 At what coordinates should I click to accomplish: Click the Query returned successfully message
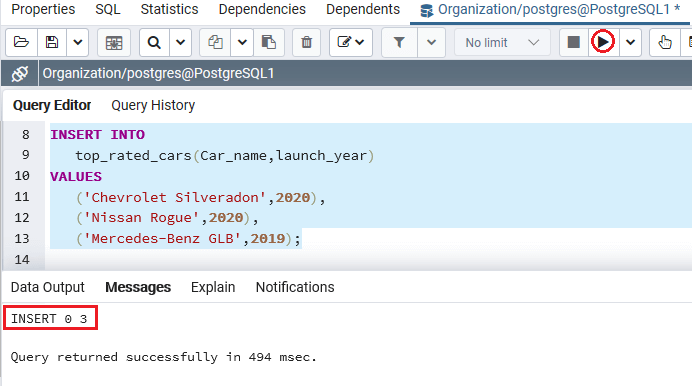(164, 357)
